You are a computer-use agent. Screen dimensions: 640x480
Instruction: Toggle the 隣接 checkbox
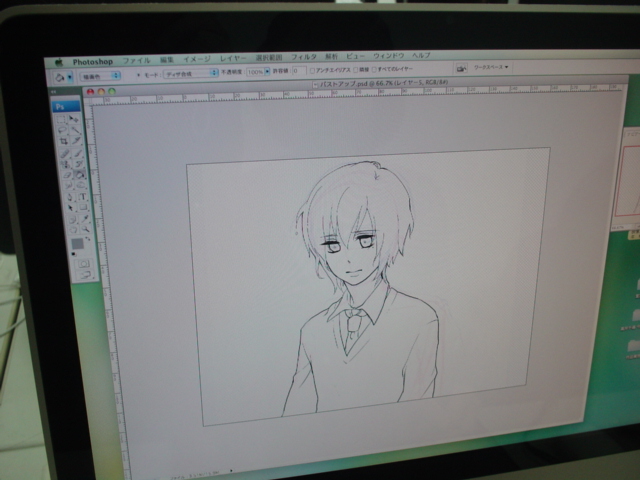[x=355, y=70]
